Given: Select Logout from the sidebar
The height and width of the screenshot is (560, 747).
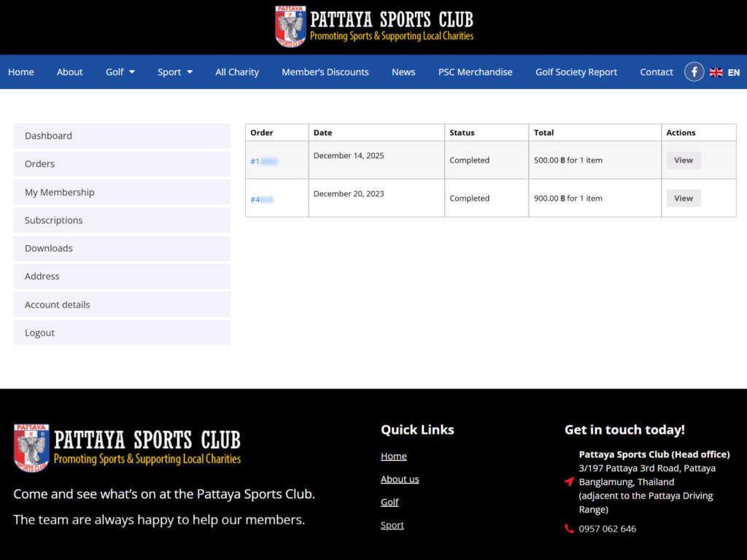Looking at the screenshot, I should pyautogui.click(x=39, y=332).
